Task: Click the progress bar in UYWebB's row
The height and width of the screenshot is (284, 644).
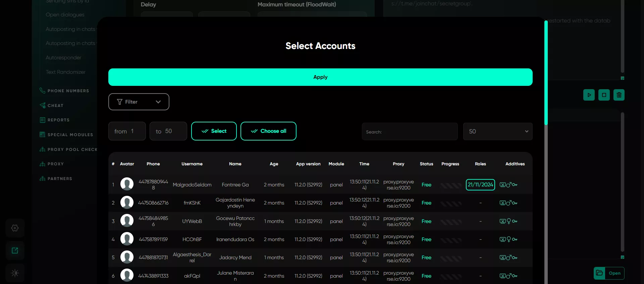Action: click(x=450, y=222)
